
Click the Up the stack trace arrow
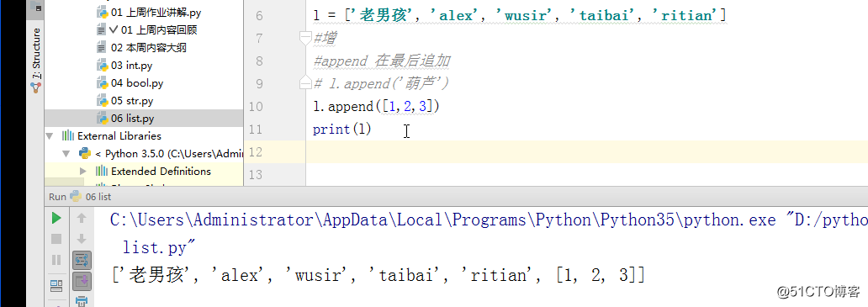(x=82, y=218)
